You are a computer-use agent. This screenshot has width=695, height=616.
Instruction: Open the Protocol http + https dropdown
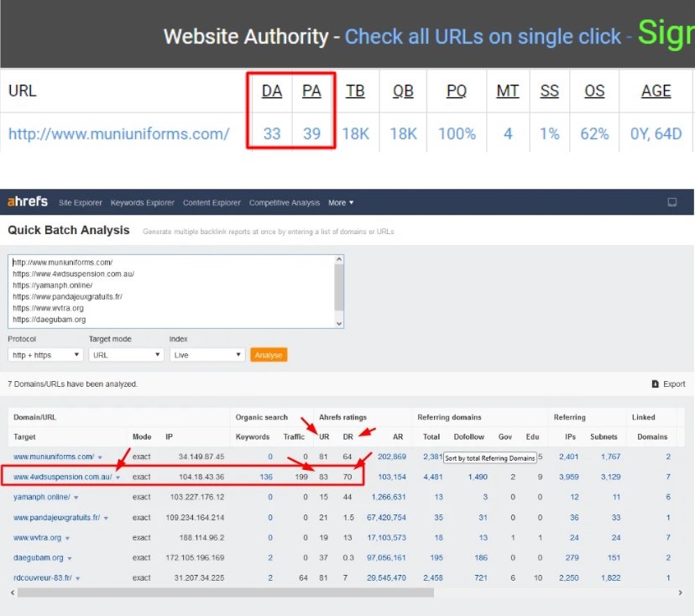tap(45, 355)
